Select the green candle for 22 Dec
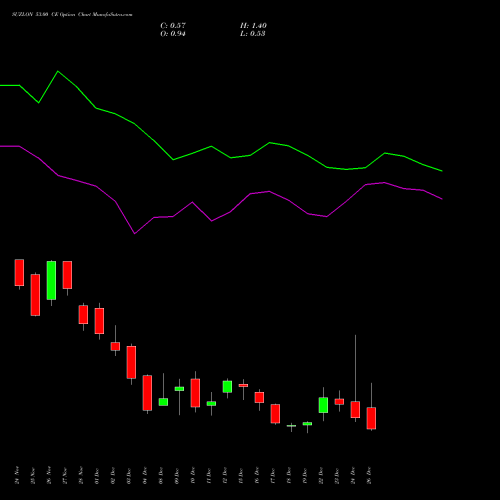The height and width of the screenshot is (500, 500). [x=323, y=405]
